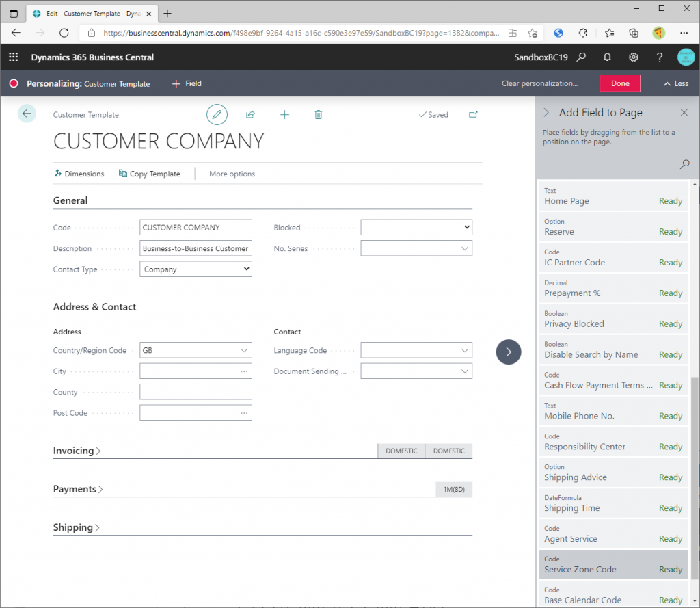Open the browser collections icon
The height and width of the screenshot is (608, 700).
point(634,33)
